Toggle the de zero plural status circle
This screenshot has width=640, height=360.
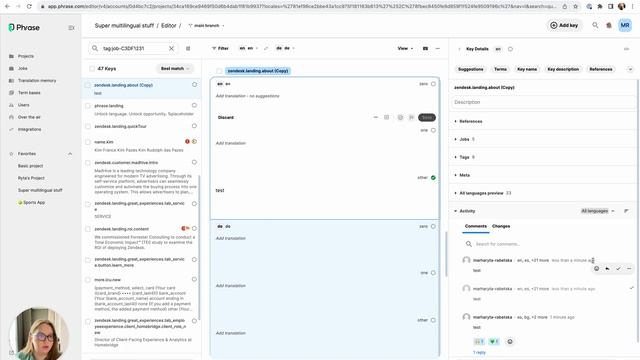(x=433, y=226)
